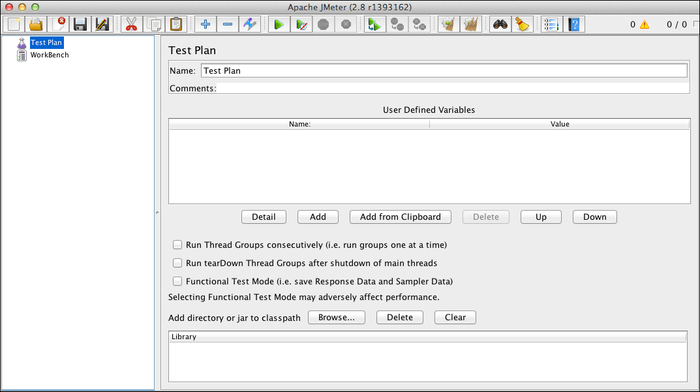Image resolution: width=700 pixels, height=392 pixels.
Task: Click the Library column header
Action: (428, 337)
